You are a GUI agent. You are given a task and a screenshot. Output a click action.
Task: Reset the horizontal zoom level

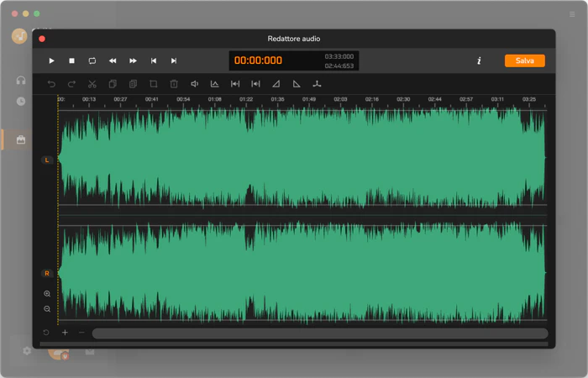pyautogui.click(x=45, y=333)
